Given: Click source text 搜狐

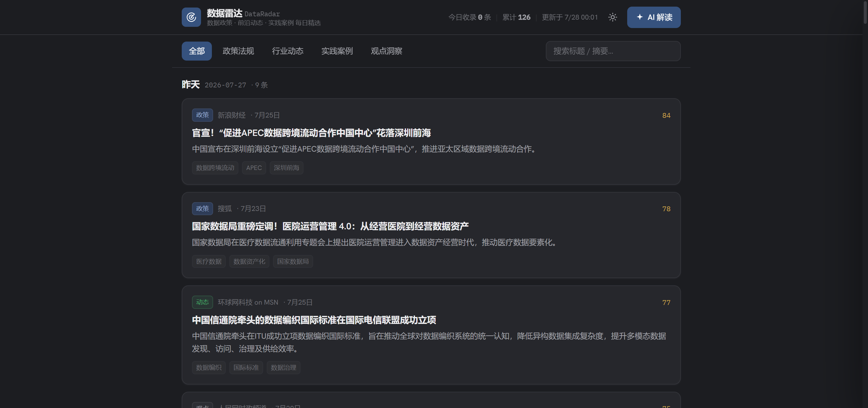Looking at the screenshot, I should point(225,209).
